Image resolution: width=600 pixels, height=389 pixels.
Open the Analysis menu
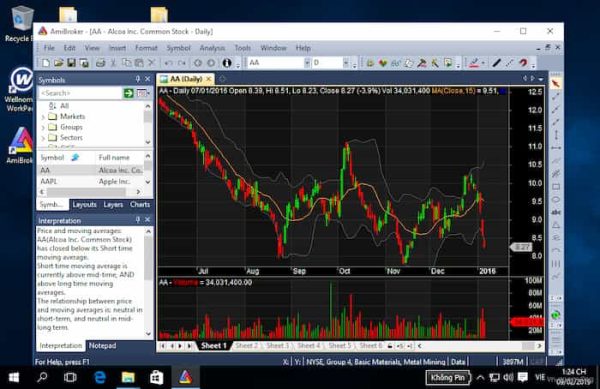[212, 48]
